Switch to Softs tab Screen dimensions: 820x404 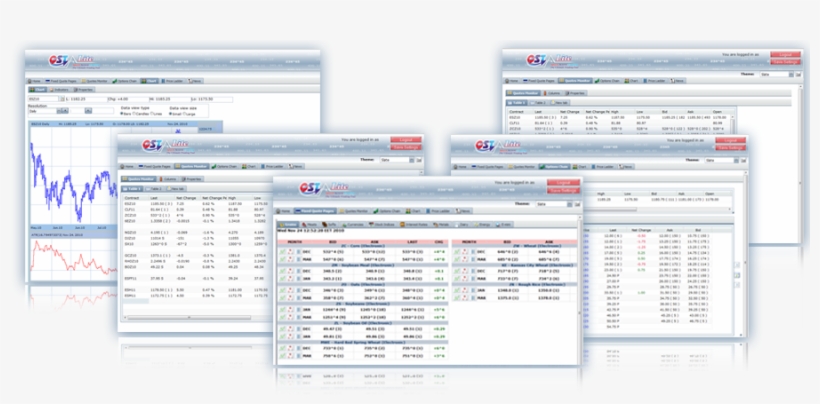coord(329,225)
